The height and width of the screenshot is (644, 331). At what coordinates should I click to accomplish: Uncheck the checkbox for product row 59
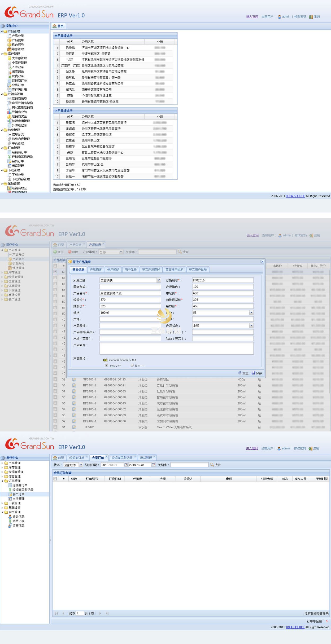(55, 272)
